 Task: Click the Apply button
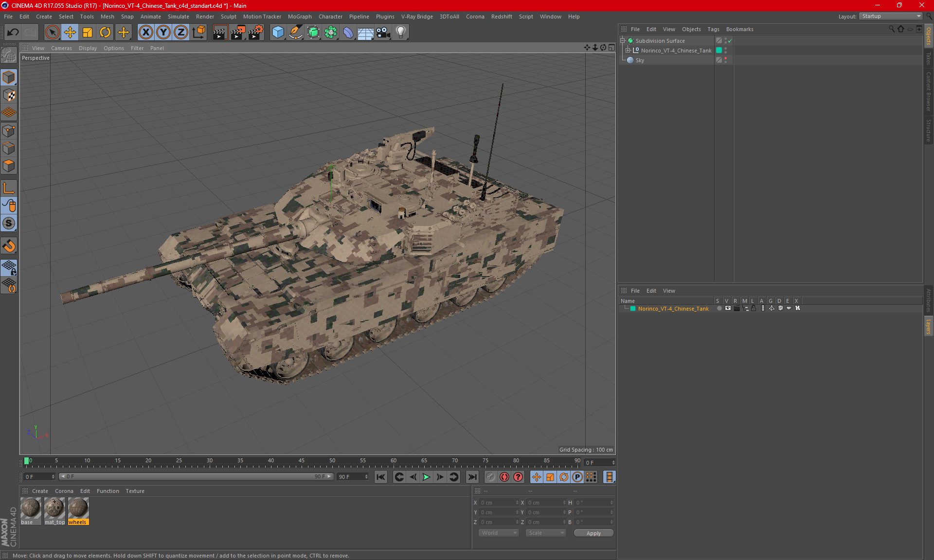click(593, 533)
